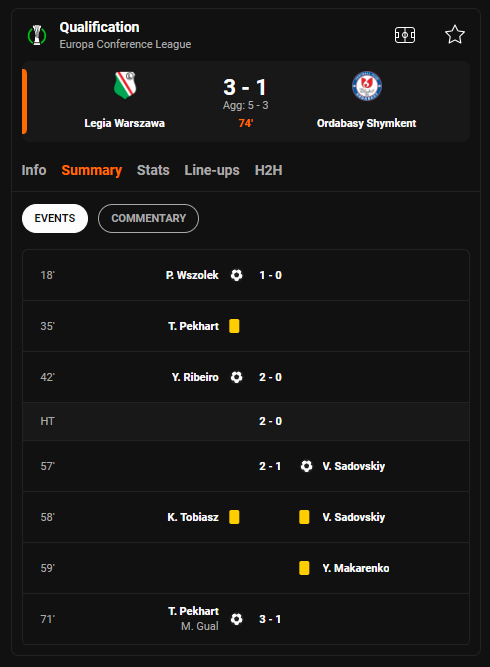Click the Europa Conference League logo
490x667 pixels.
click(37, 35)
